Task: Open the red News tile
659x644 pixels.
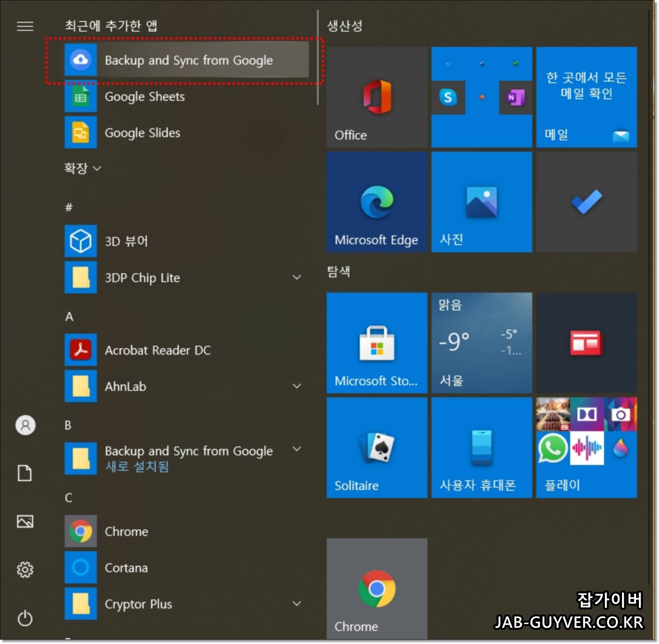Action: tap(587, 343)
